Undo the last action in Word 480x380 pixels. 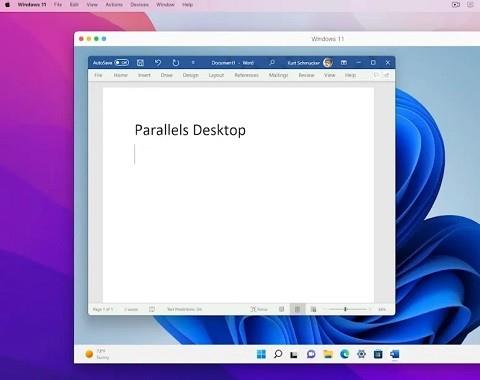pyautogui.click(x=158, y=63)
